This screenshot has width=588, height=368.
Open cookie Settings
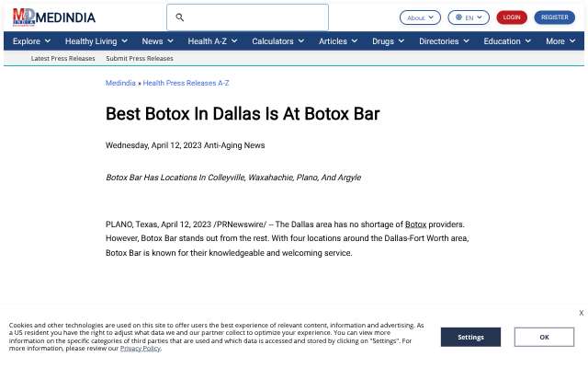point(470,338)
